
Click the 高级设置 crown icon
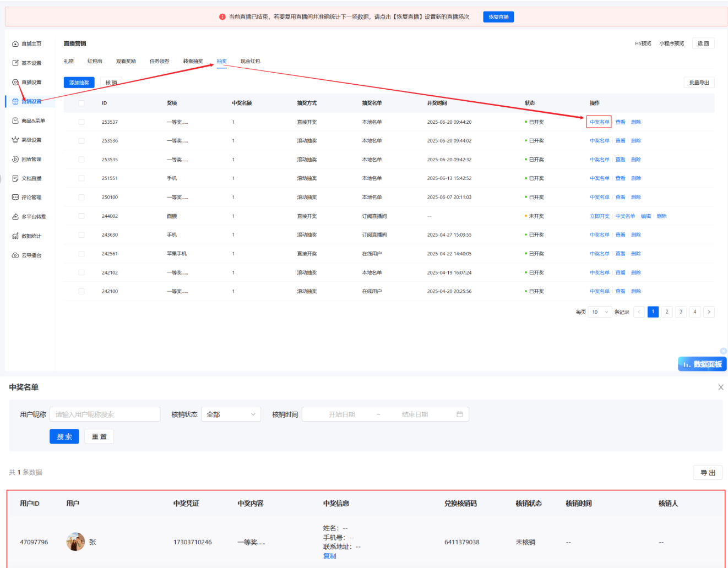coord(15,140)
